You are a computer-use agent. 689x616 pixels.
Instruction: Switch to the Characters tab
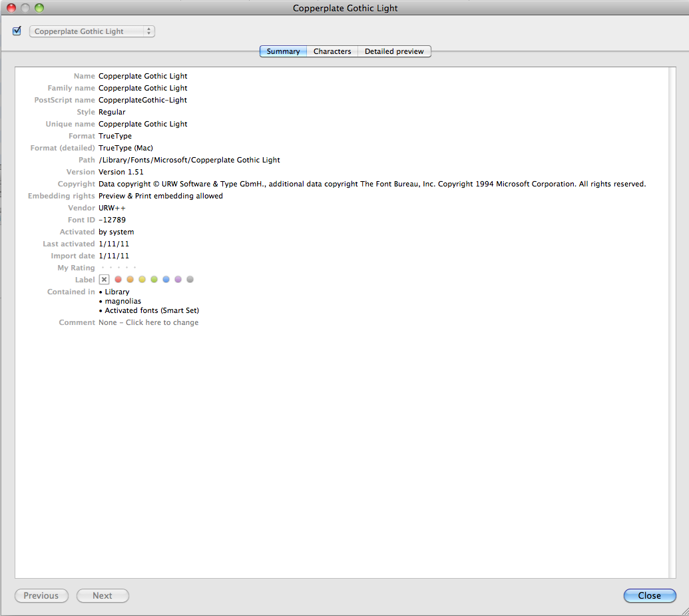click(x=332, y=51)
